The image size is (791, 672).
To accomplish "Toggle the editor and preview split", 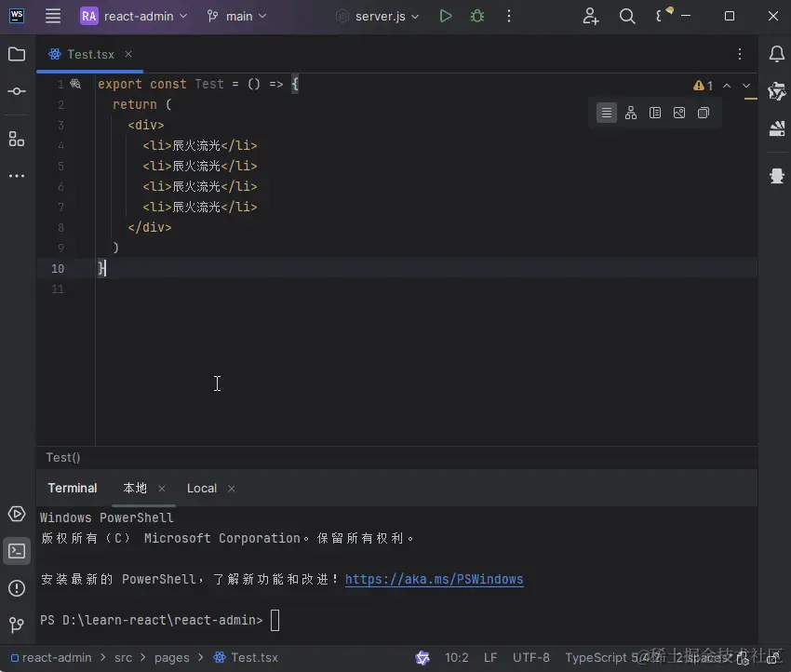I will pos(655,113).
